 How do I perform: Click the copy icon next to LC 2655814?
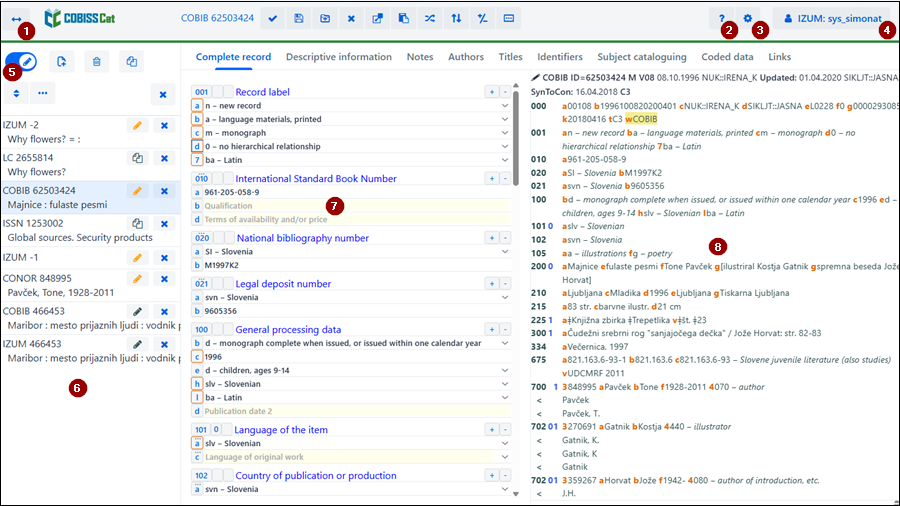(x=137, y=158)
